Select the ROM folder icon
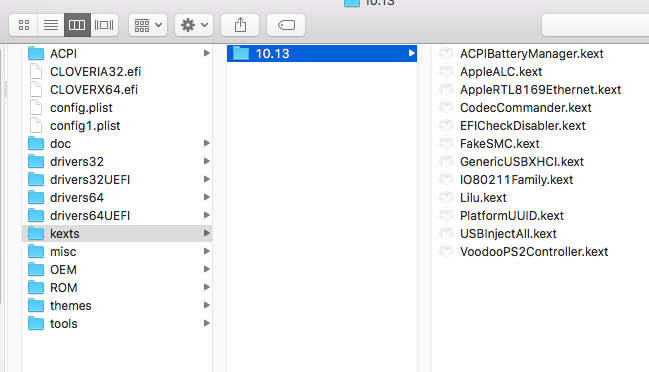Screen dimensions: 649x372 pos(36,288)
